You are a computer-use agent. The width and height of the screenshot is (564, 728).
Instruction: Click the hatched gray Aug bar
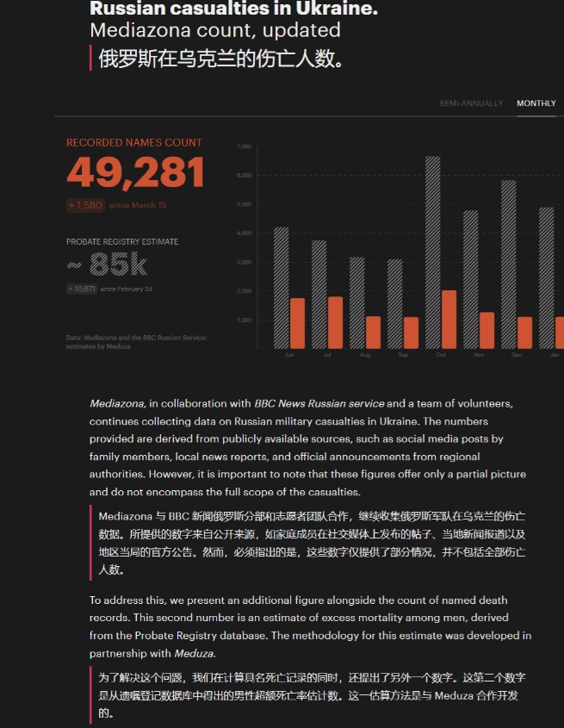coord(357,302)
